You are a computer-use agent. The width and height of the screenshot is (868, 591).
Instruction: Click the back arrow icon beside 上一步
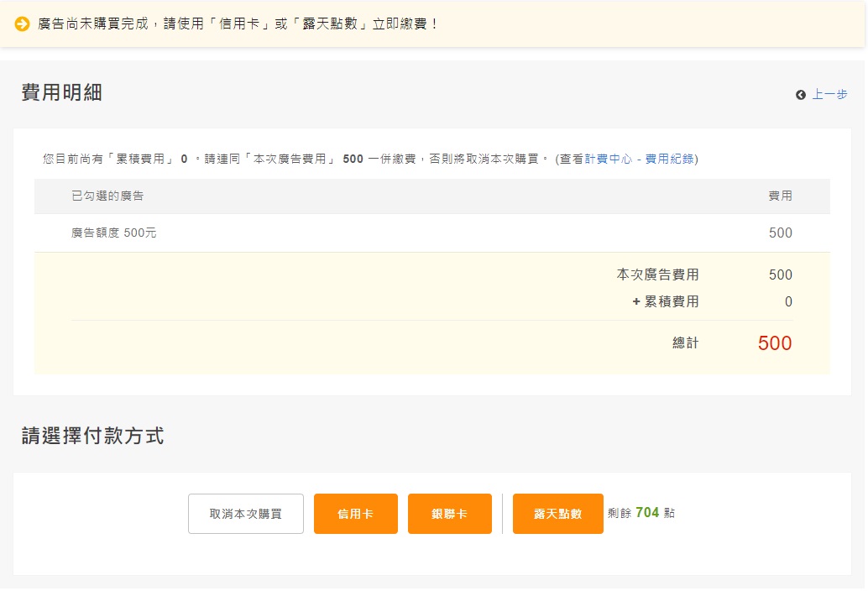click(x=801, y=95)
